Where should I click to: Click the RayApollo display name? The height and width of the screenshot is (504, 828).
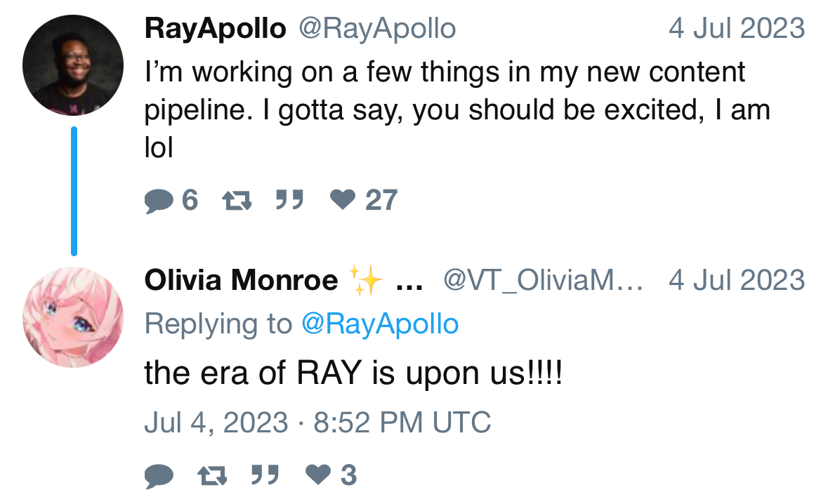[215, 29]
